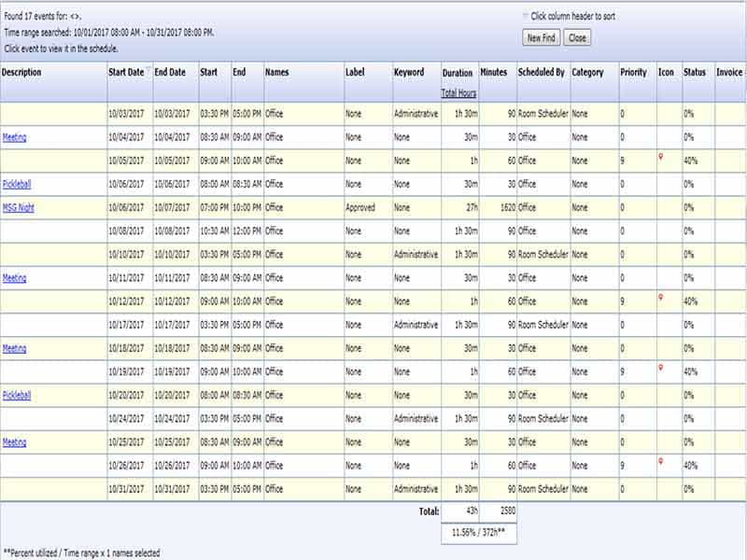Viewport: 747px width, 560px height.
Task: Open Pickleball event on 10/06/2017
Action: point(17,184)
